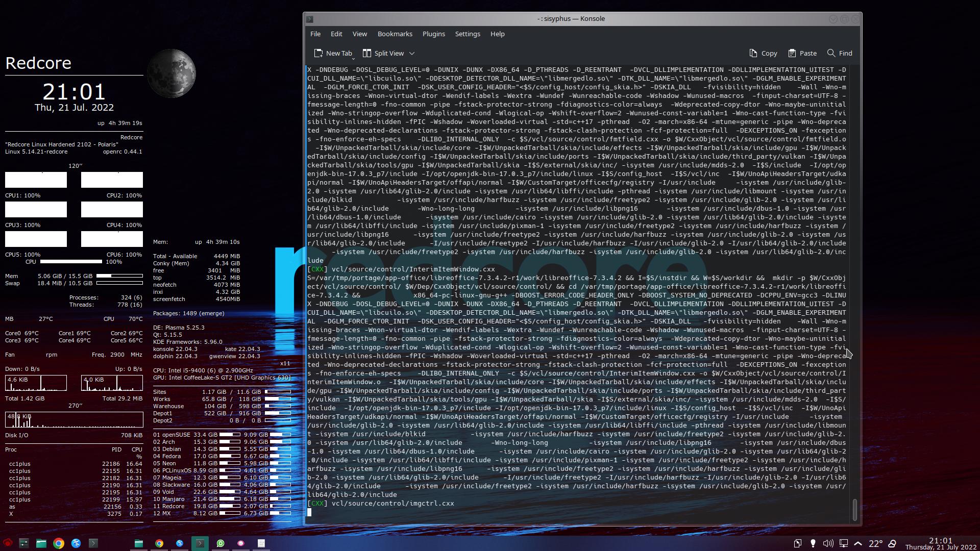Click 'KDE Frameworks: 5.96.0' text
This screenshot has height=551, width=980.
click(188, 342)
